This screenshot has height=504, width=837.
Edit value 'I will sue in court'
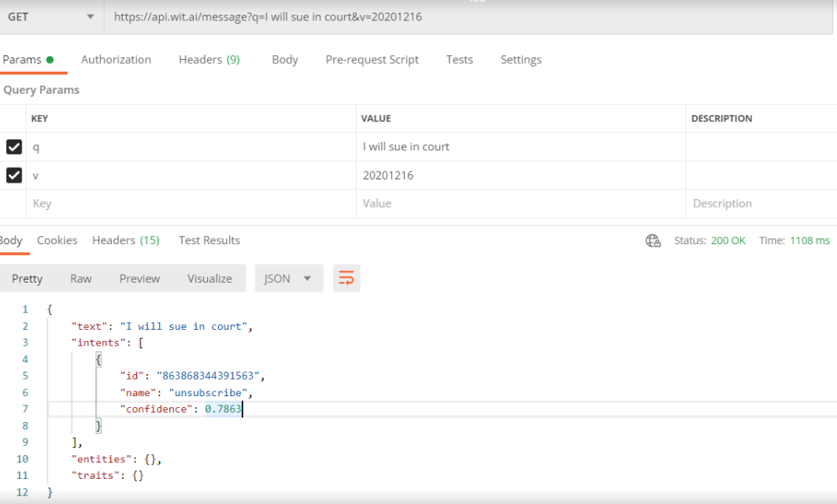pos(521,146)
